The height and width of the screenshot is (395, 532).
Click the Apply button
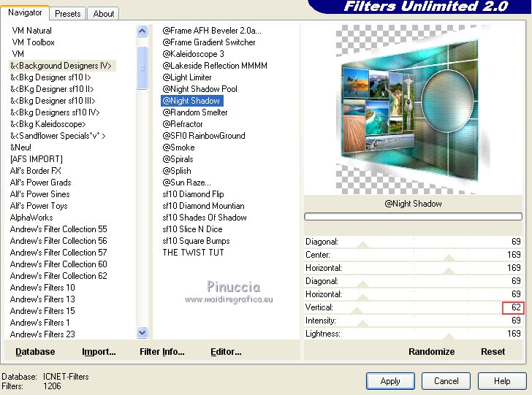[x=390, y=381]
